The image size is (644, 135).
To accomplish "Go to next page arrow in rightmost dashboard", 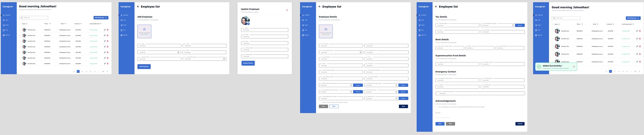I will 640,71.
